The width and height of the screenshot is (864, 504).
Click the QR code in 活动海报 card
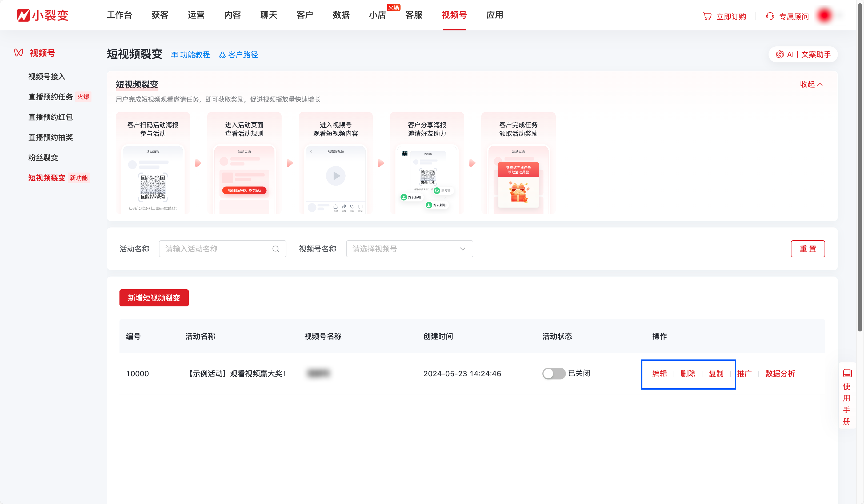point(153,187)
